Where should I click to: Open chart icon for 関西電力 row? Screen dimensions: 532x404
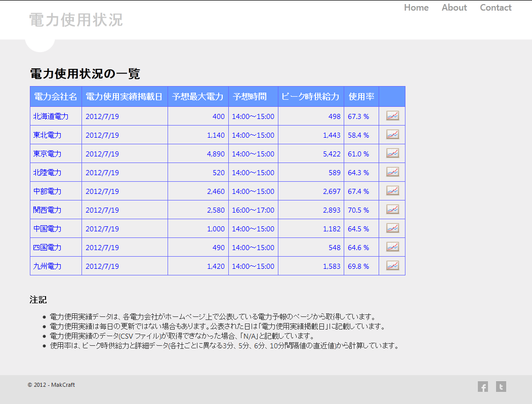tap(393, 209)
